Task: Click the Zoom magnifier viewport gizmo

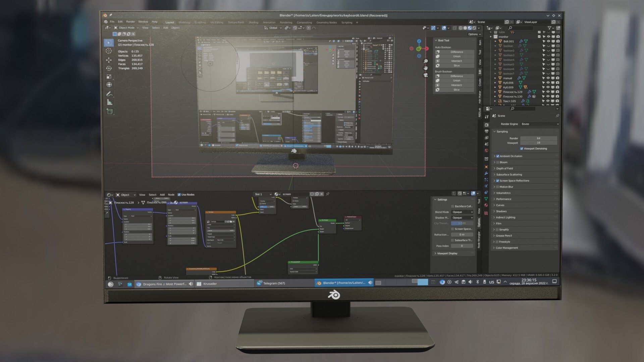Action: pos(426,61)
